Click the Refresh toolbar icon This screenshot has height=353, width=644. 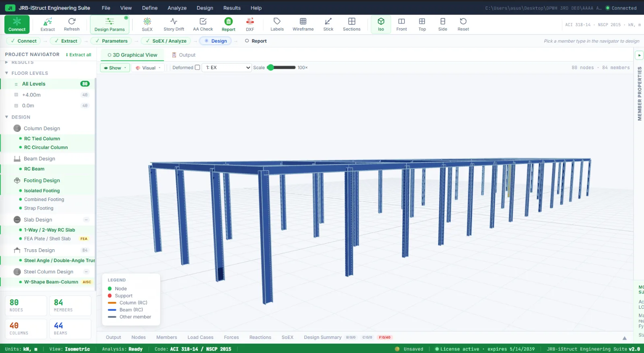72,24
